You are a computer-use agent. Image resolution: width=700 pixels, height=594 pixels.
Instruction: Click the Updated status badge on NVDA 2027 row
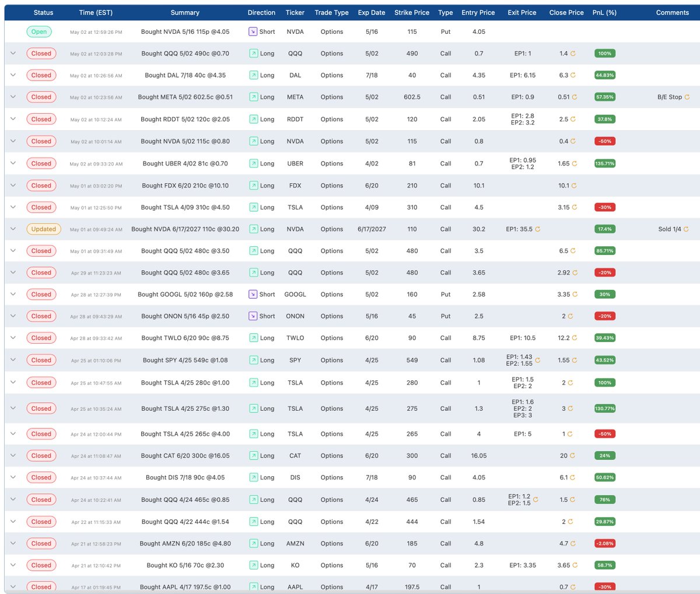(x=44, y=229)
